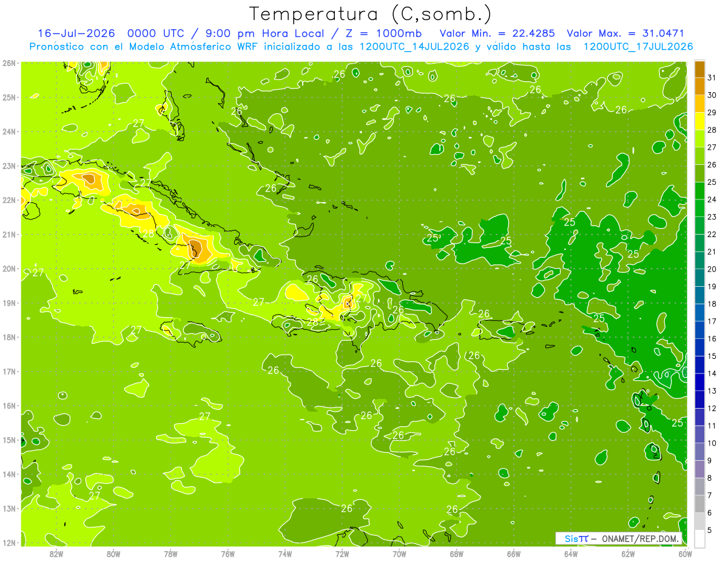
Task: Click the title 'Temperatura (C,somb.)'
Action: pyautogui.click(x=371, y=14)
